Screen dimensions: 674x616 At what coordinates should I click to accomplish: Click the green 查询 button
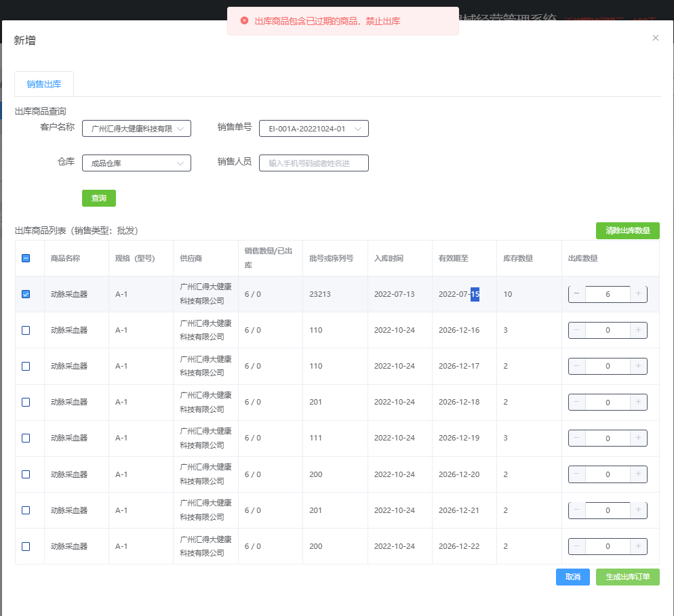99,198
